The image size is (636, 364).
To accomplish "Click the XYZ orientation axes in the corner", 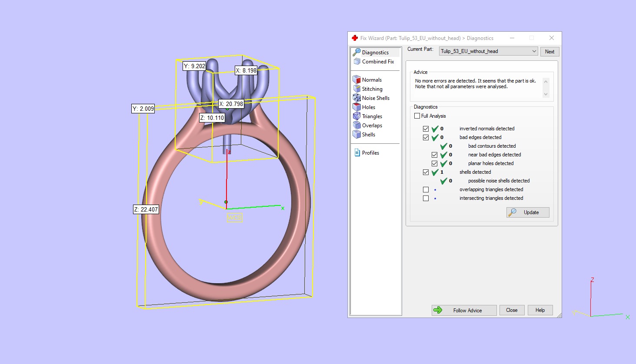I will [602, 299].
